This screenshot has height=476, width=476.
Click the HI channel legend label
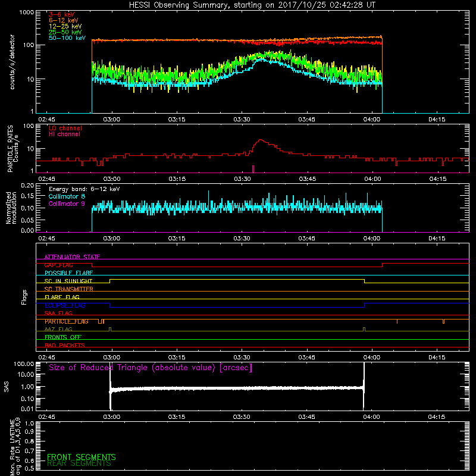coord(64,134)
